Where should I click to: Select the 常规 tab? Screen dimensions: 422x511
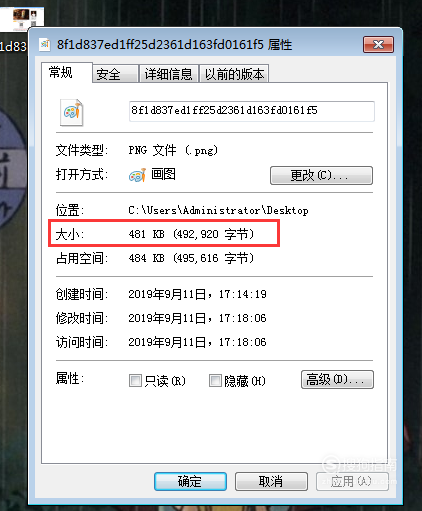(x=67, y=72)
